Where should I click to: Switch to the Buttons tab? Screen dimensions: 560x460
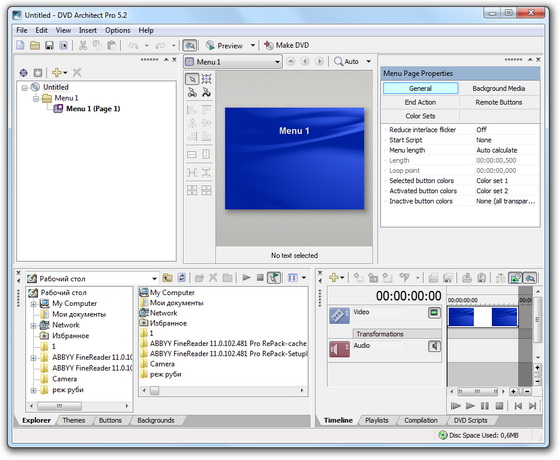(110, 420)
